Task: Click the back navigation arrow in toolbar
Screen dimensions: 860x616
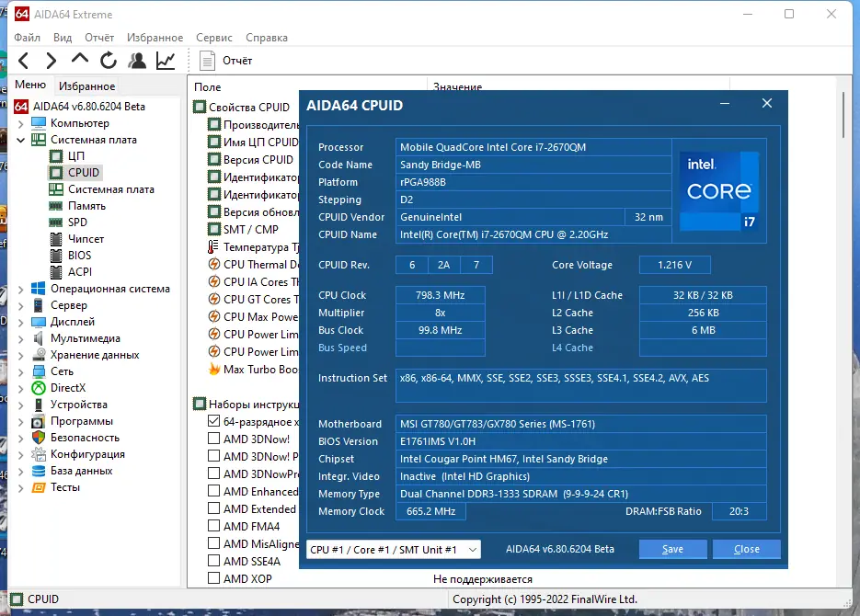Action: tap(24, 61)
